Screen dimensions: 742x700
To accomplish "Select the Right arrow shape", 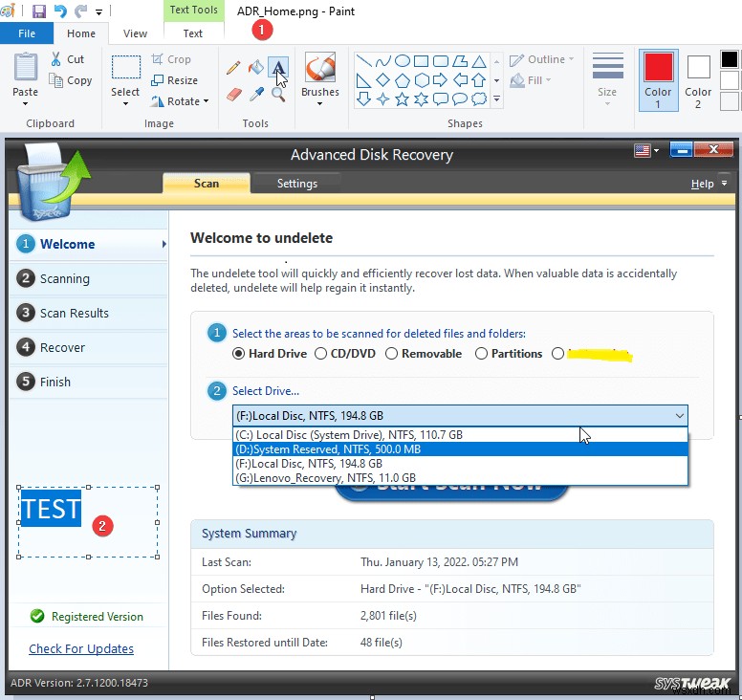I will 440,80.
